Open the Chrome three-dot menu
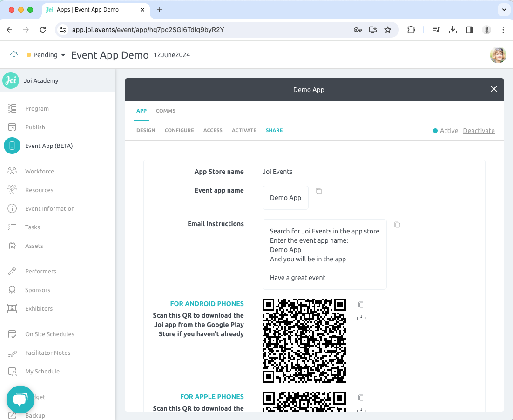The image size is (513, 420). 503,30
